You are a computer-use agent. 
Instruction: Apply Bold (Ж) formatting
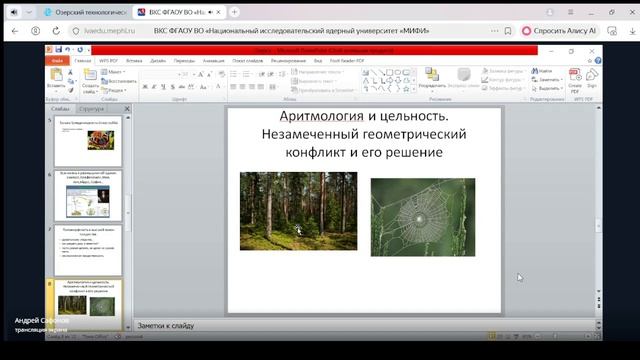(145, 87)
